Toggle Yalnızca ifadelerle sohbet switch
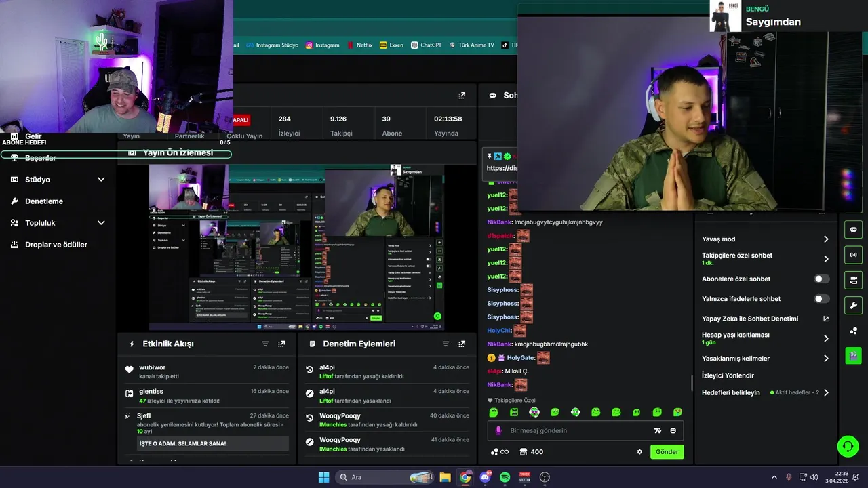This screenshot has height=488, width=868. coord(821,298)
